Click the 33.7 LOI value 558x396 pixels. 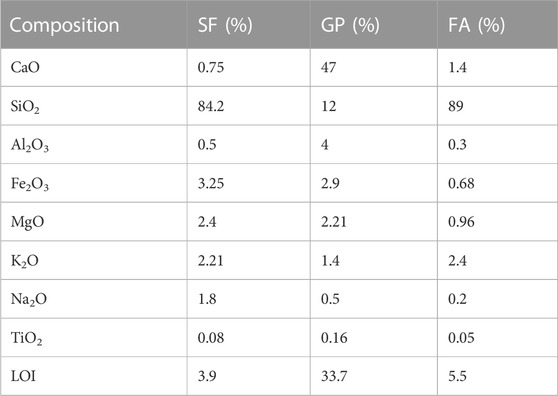(x=334, y=376)
